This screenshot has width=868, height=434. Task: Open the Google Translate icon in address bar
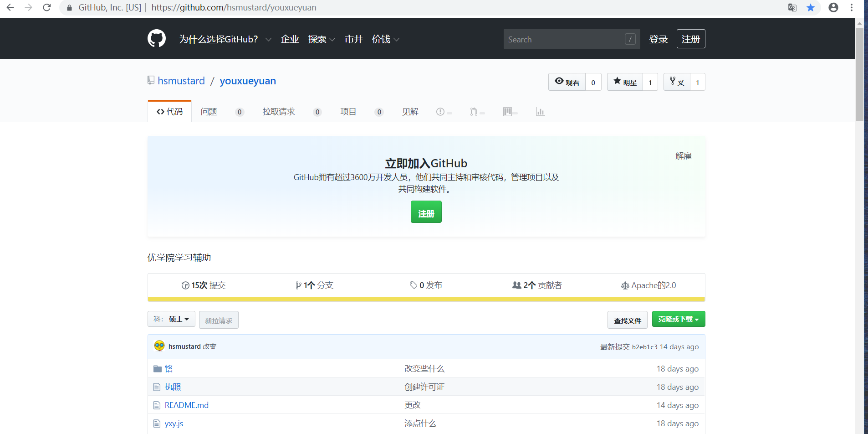[x=792, y=8]
